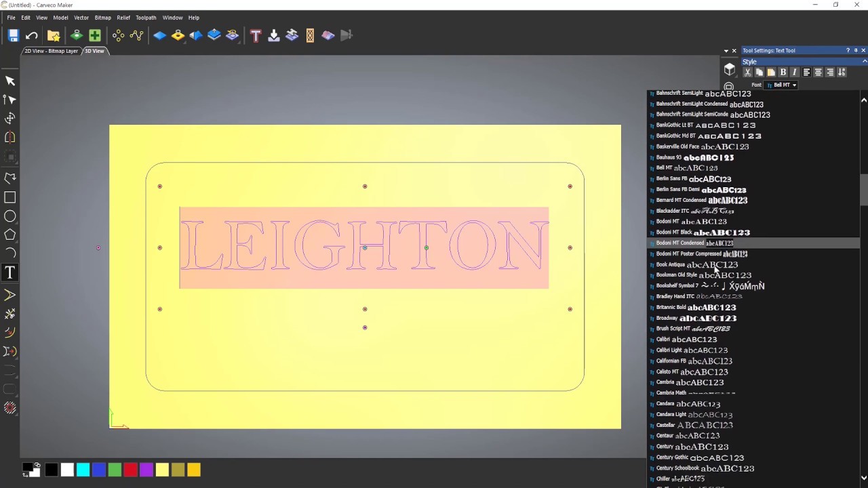Click the LEIGHTON text object on canvas
Viewport: 868px width, 488px height.
[x=363, y=247]
